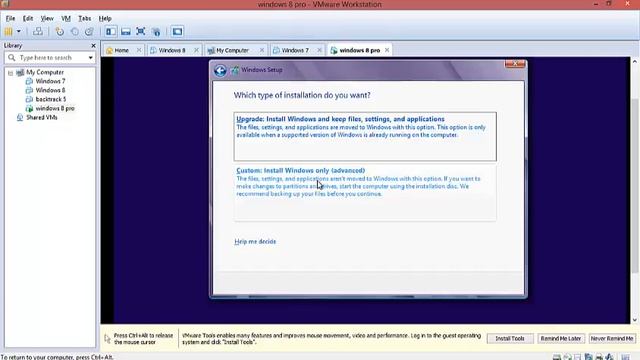This screenshot has width=640, height=360.
Task: Select Shared VMs in the library
Action: [42, 117]
